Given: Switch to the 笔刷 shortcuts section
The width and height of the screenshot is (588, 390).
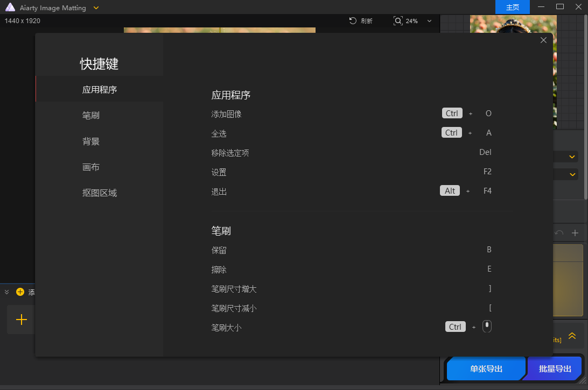Looking at the screenshot, I should coord(90,115).
